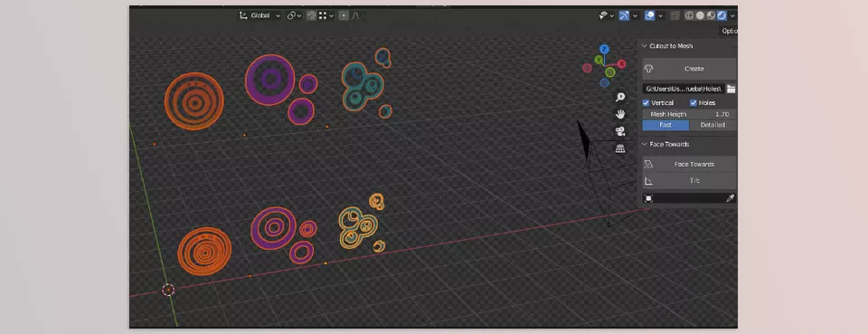This screenshot has height=334, width=868.
Task: Open the pivot point link dropdown
Action: coord(294,15)
